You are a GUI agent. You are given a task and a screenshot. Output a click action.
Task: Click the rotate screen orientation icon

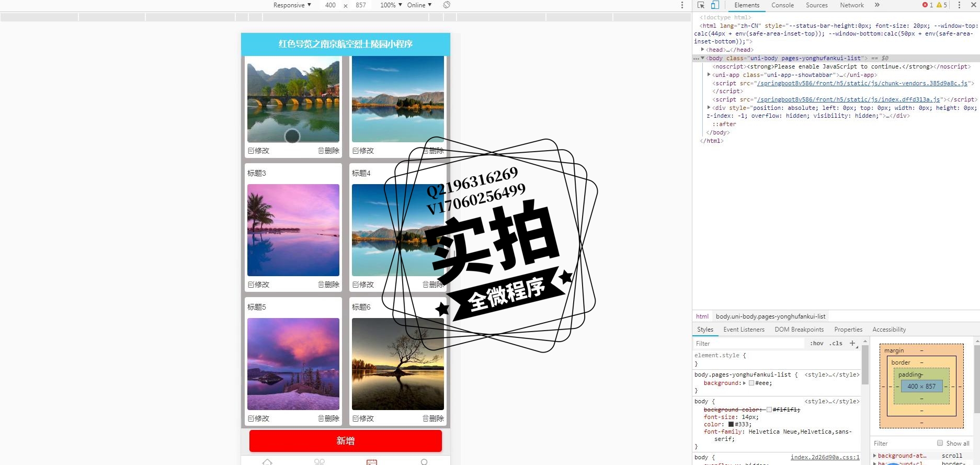pyautogui.click(x=447, y=5)
